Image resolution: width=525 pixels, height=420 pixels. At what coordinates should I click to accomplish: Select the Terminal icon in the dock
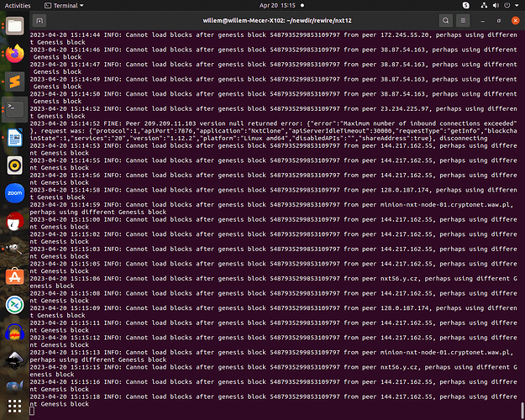click(15, 109)
